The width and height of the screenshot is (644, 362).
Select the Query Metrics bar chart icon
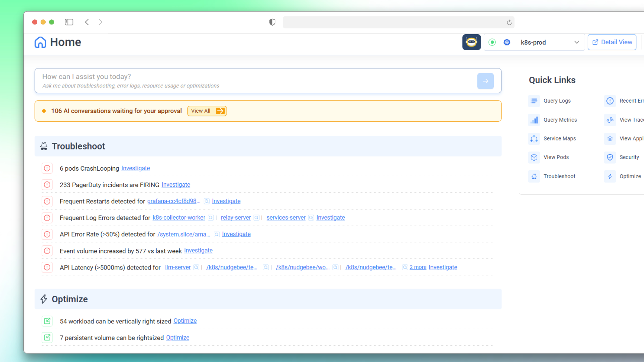[534, 120]
